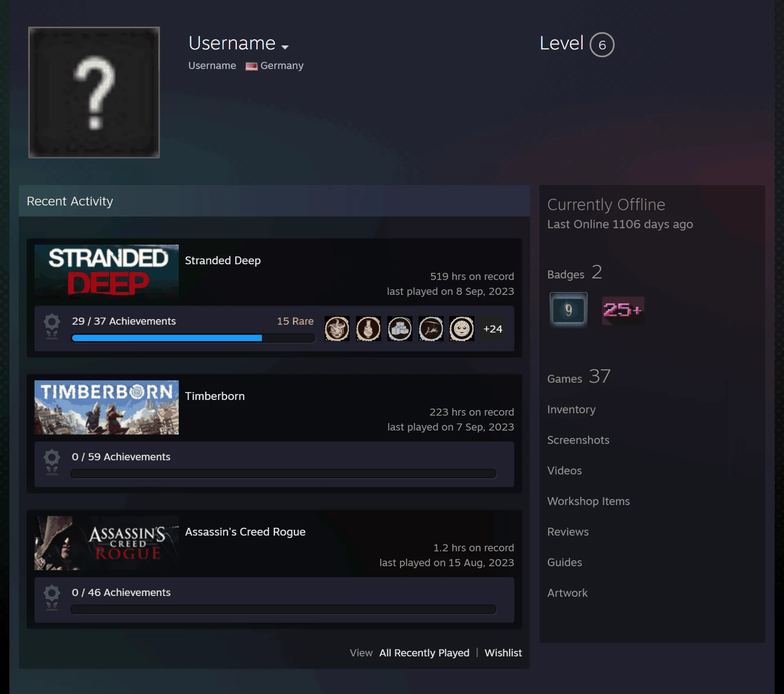This screenshot has height=694, width=784.
Task: Open the Stranded Deep game banner
Action: click(x=107, y=271)
